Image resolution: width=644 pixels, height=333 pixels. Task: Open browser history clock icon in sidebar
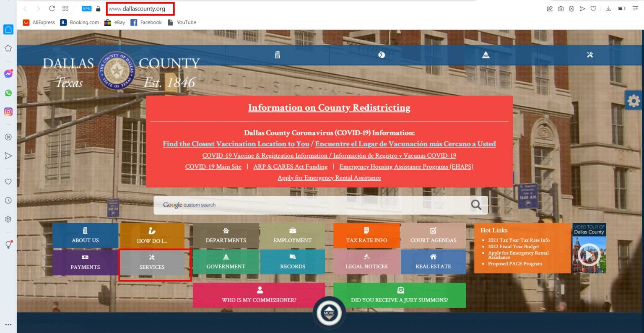coord(8,200)
